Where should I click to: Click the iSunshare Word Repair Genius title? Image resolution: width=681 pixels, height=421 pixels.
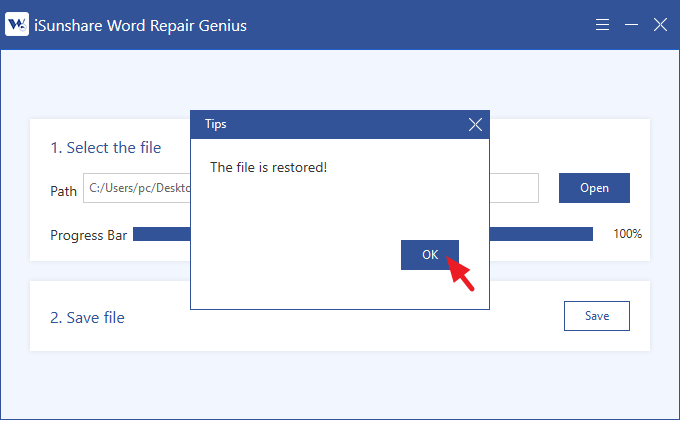(x=140, y=25)
